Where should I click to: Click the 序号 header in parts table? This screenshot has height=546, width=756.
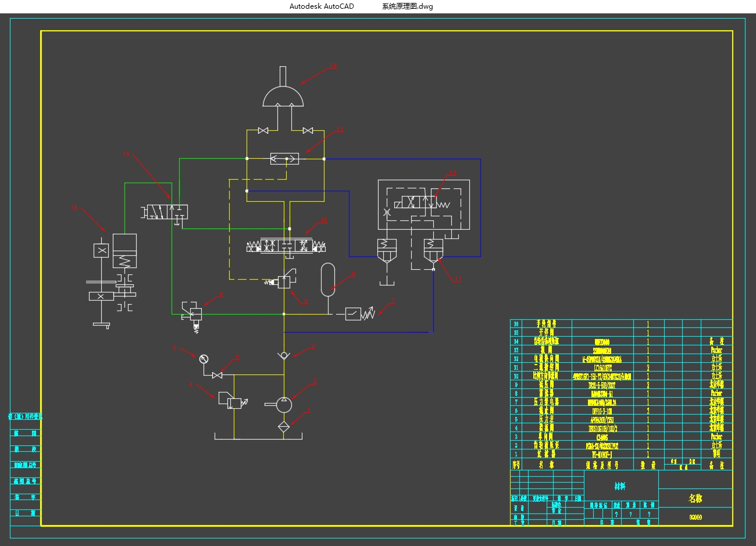point(516,465)
